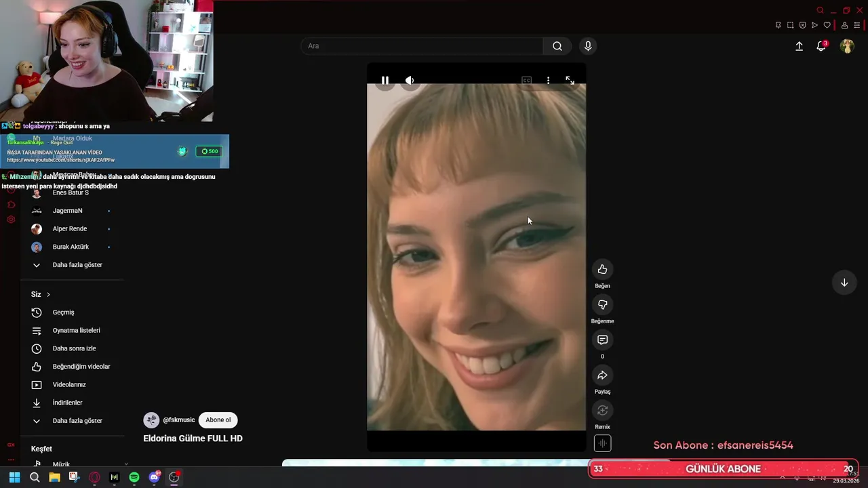Open Discord from taskbar
This screenshot has width=868, height=488.
154,477
